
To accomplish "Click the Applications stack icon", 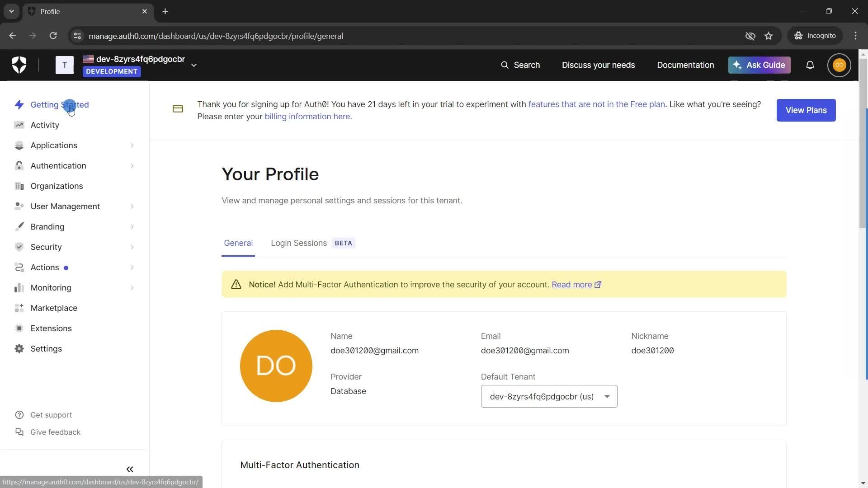I will pyautogui.click(x=19, y=145).
